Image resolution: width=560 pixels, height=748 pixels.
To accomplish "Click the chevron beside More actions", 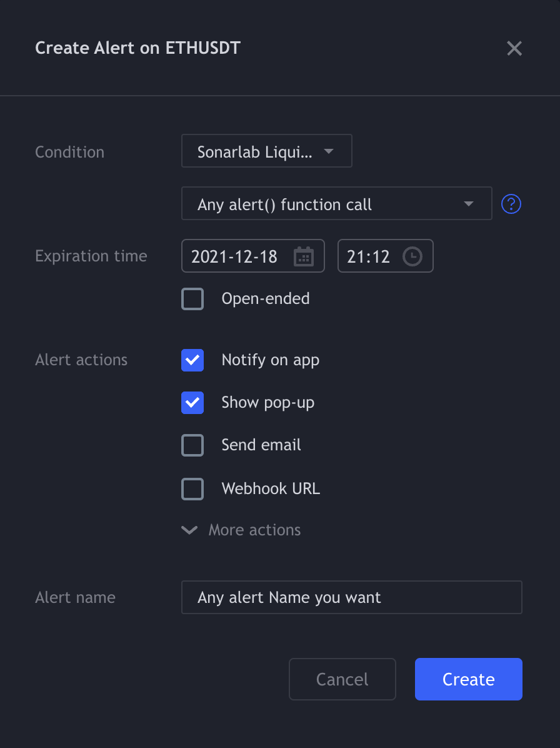I will (189, 530).
